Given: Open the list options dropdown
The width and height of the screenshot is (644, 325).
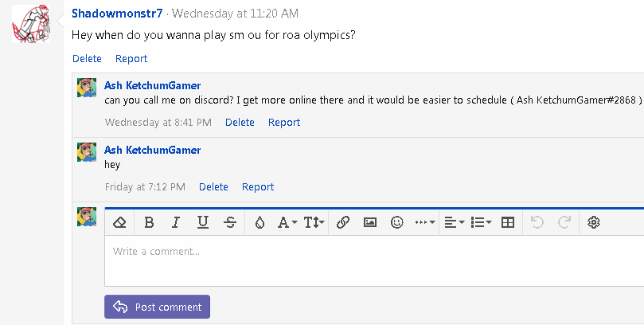Looking at the screenshot, I should tap(481, 223).
